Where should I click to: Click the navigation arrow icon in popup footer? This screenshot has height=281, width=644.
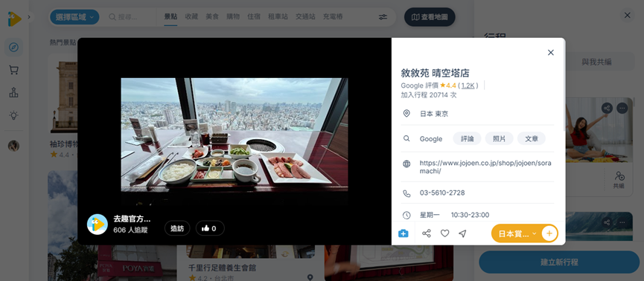pos(462,233)
